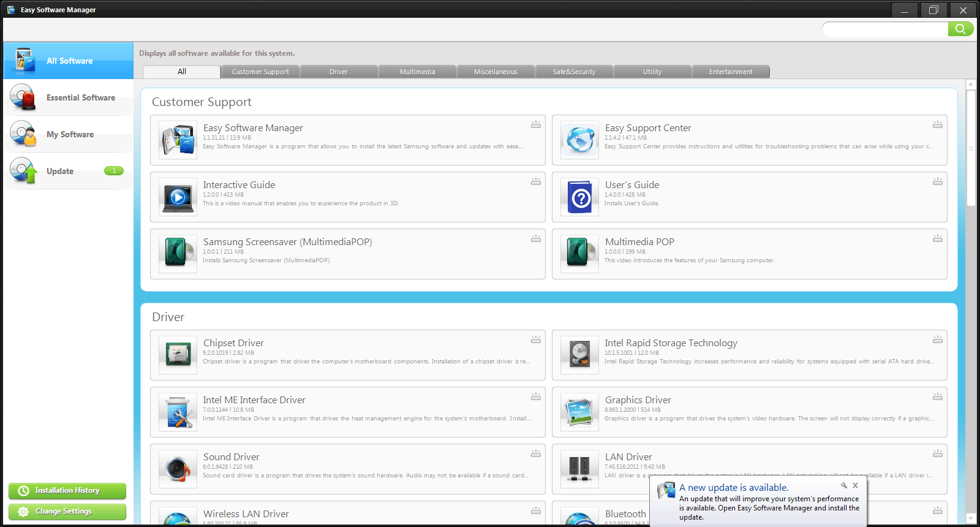Open Change Settings
This screenshot has height=527, width=980.
pos(67,512)
